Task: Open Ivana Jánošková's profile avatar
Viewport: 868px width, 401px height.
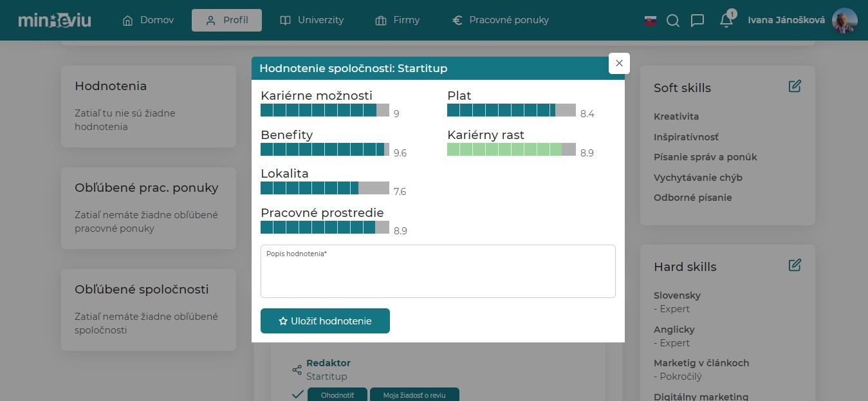Action: tap(844, 21)
